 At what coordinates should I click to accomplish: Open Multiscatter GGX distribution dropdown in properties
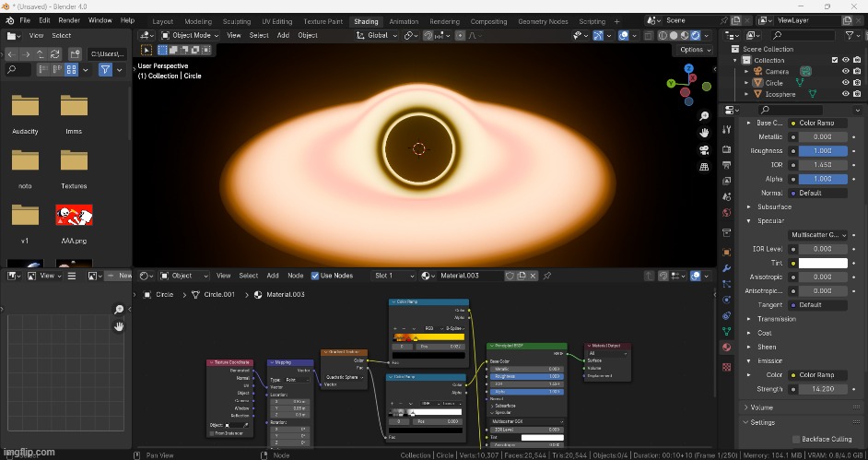point(818,235)
